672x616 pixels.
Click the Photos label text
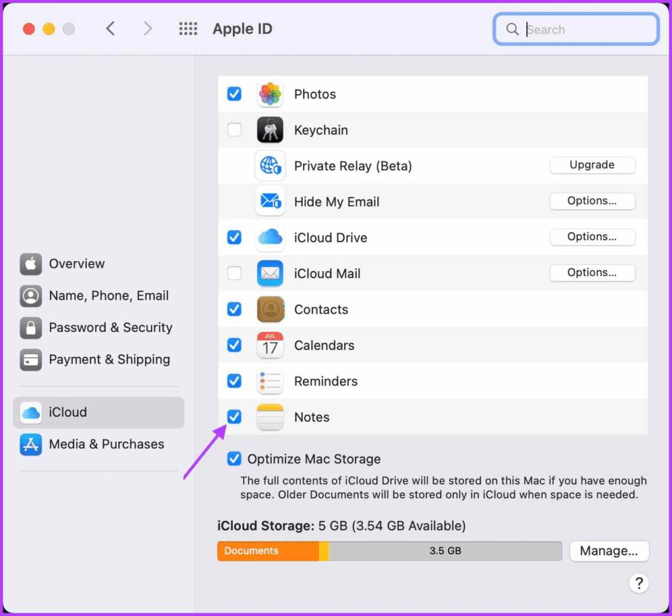(315, 94)
